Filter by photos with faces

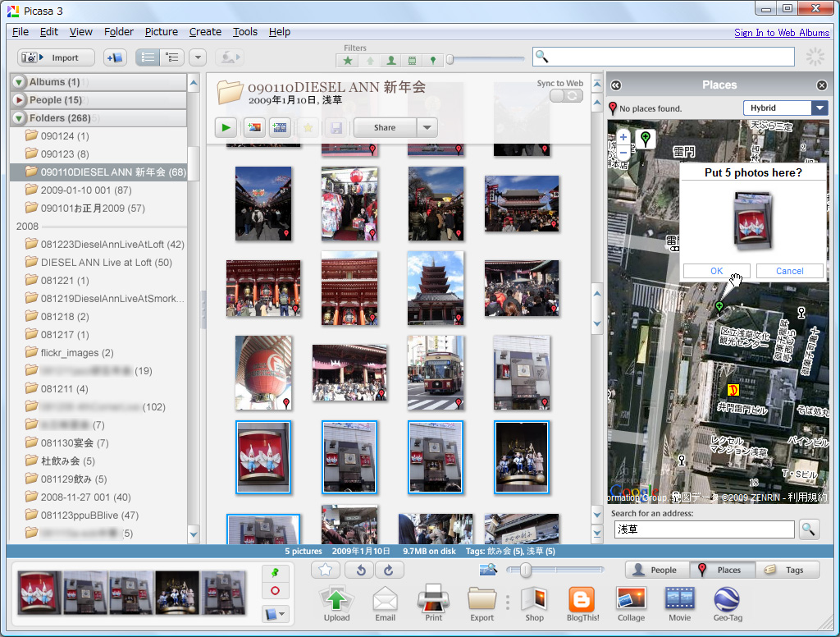tap(391, 61)
